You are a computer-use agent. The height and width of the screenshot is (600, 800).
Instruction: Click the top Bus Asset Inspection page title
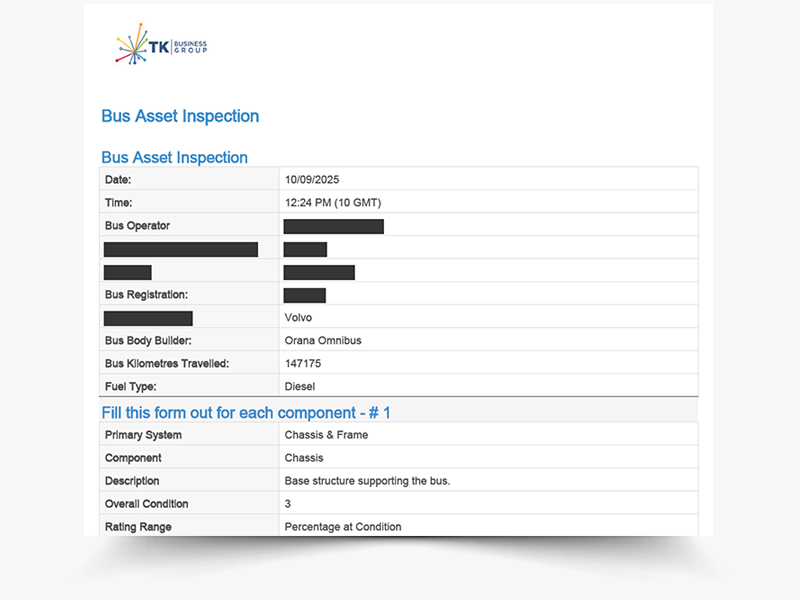pos(180,116)
